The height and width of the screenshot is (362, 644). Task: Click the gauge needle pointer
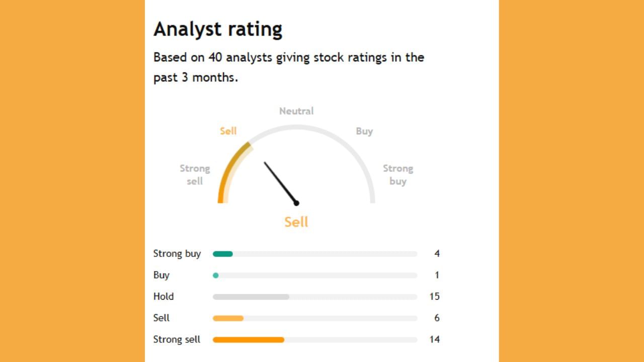[280, 182]
